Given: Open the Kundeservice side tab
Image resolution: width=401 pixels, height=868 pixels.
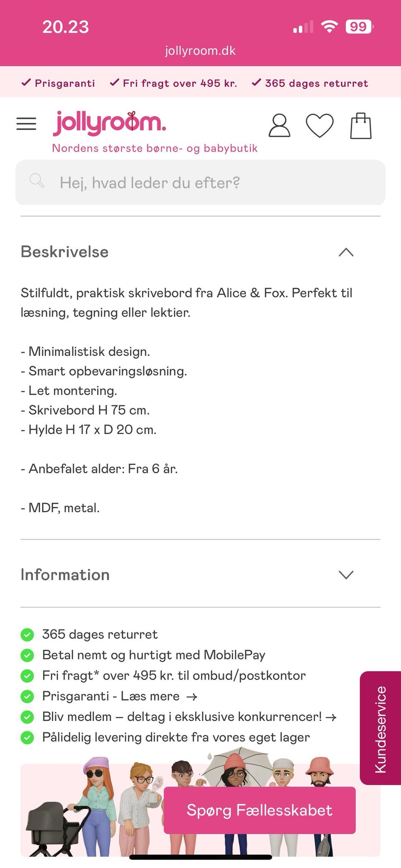Looking at the screenshot, I should pyautogui.click(x=380, y=729).
